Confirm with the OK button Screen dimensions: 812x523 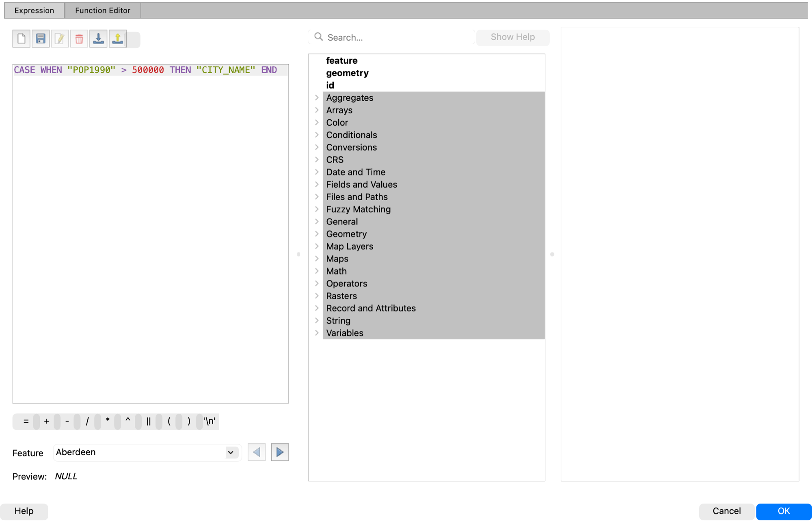[784, 511]
